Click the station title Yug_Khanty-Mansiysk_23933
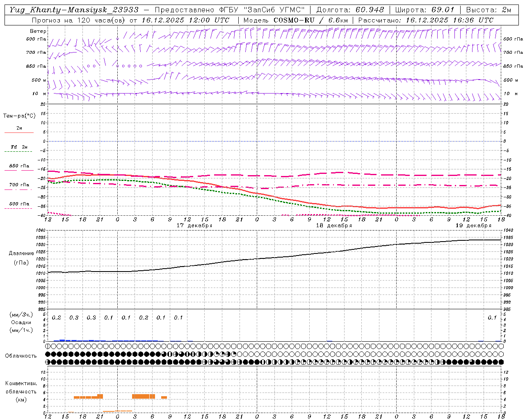Viewport: 525px width, 420px height. point(74,10)
